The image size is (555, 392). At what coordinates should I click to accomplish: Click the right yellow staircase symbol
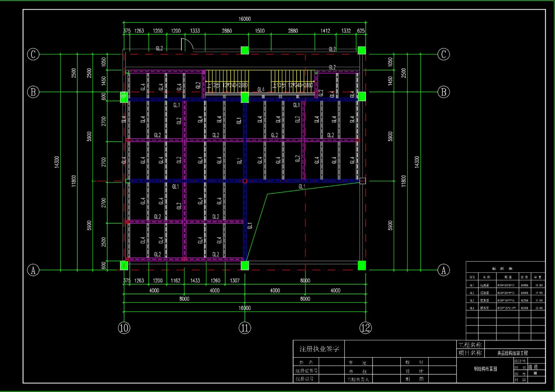click(x=292, y=80)
